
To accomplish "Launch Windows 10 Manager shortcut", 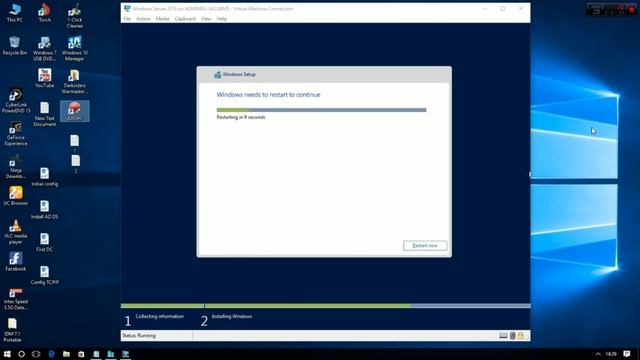I will [x=75, y=49].
